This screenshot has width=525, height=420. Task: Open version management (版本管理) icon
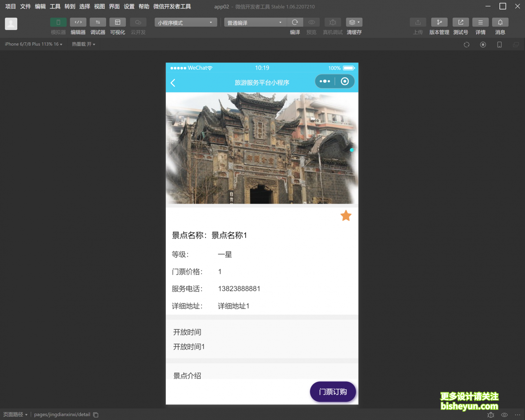pos(439,22)
